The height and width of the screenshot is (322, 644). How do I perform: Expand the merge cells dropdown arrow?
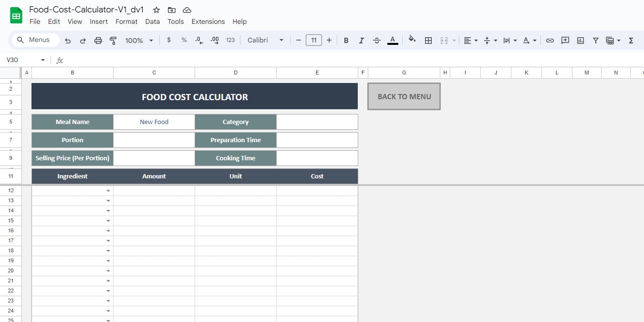(454, 41)
